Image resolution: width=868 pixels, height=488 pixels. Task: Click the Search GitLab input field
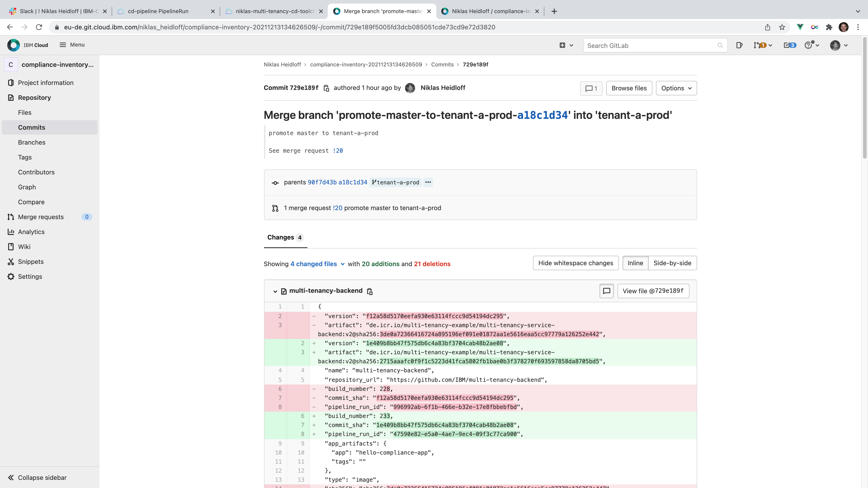point(650,45)
